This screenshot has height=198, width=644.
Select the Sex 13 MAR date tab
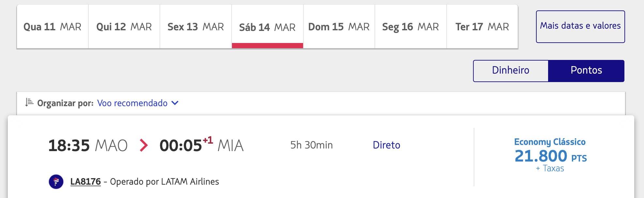(x=196, y=27)
